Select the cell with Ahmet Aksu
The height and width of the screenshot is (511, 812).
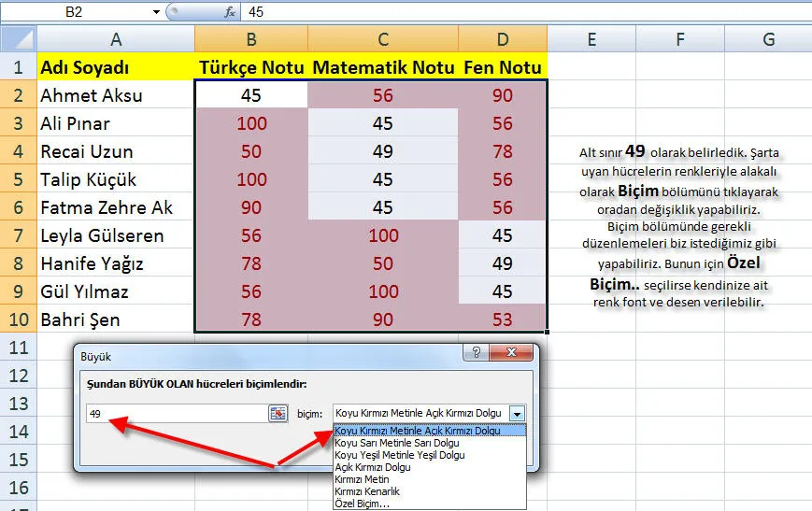click(x=115, y=95)
